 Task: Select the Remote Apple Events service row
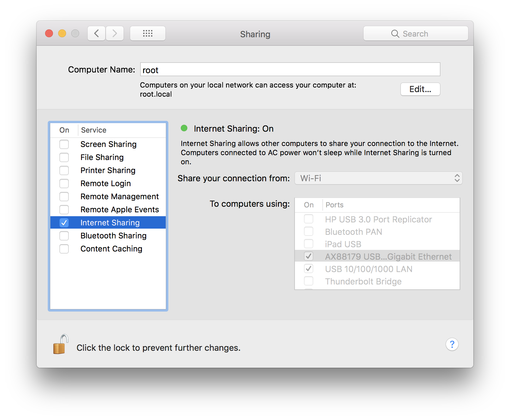108,210
